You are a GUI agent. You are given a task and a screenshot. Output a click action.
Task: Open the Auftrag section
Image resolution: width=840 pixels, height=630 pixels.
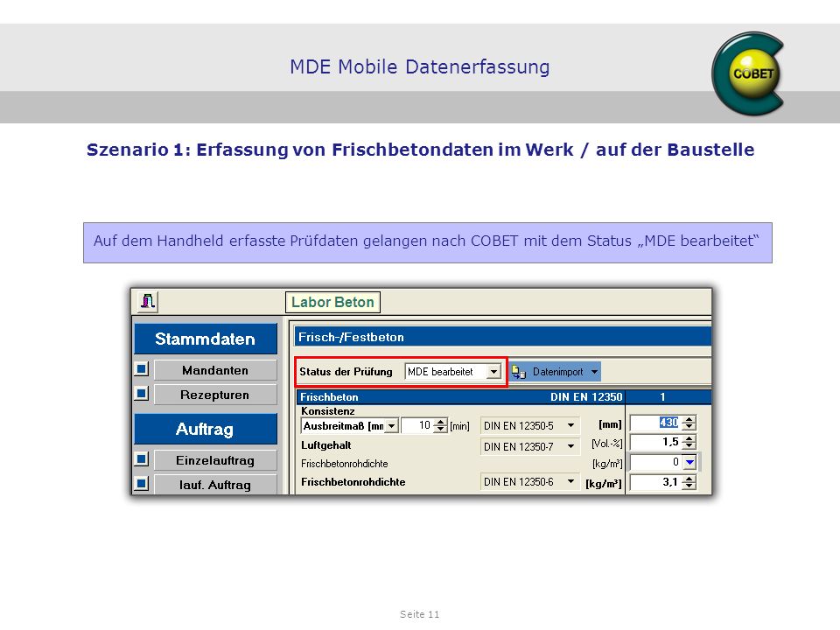point(205,429)
